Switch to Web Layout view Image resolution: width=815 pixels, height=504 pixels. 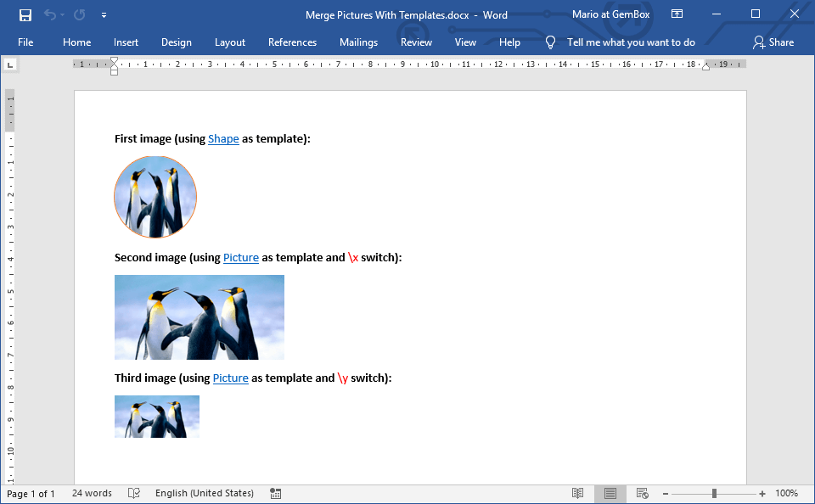[x=642, y=493]
